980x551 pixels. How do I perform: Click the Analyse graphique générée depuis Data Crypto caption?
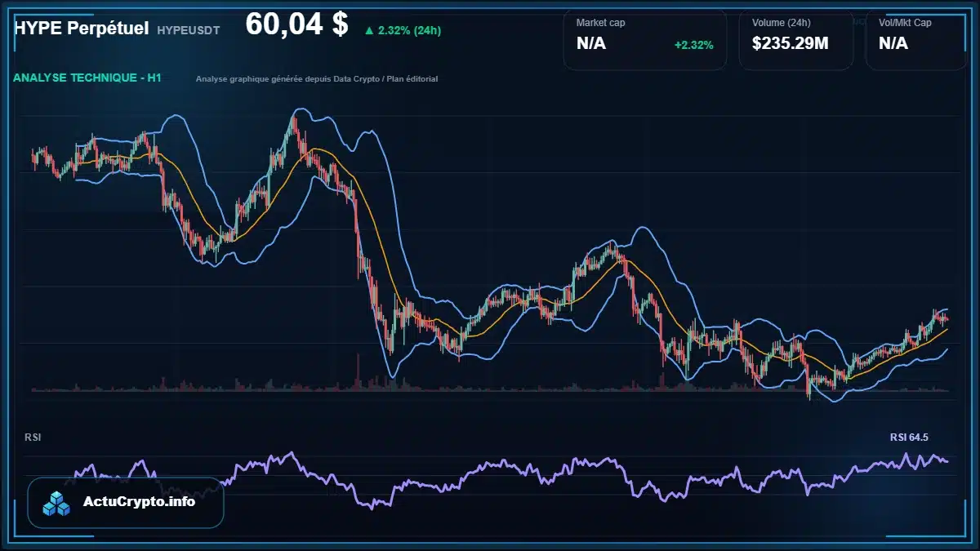[317, 79]
